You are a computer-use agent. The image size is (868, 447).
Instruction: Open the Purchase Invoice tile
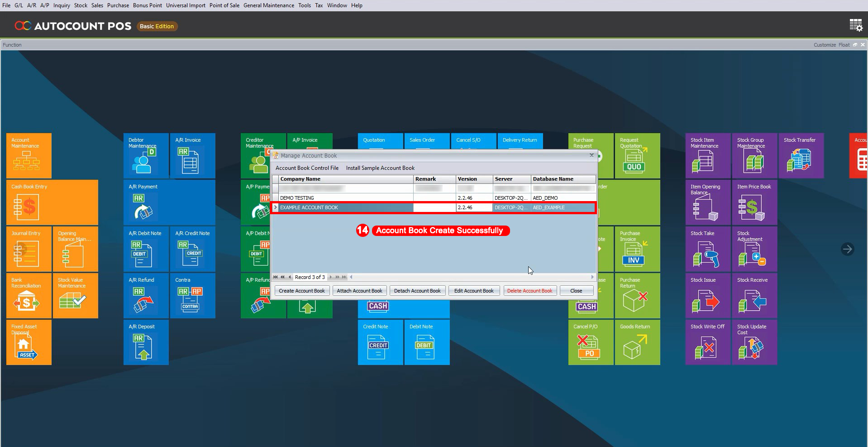[638, 249]
